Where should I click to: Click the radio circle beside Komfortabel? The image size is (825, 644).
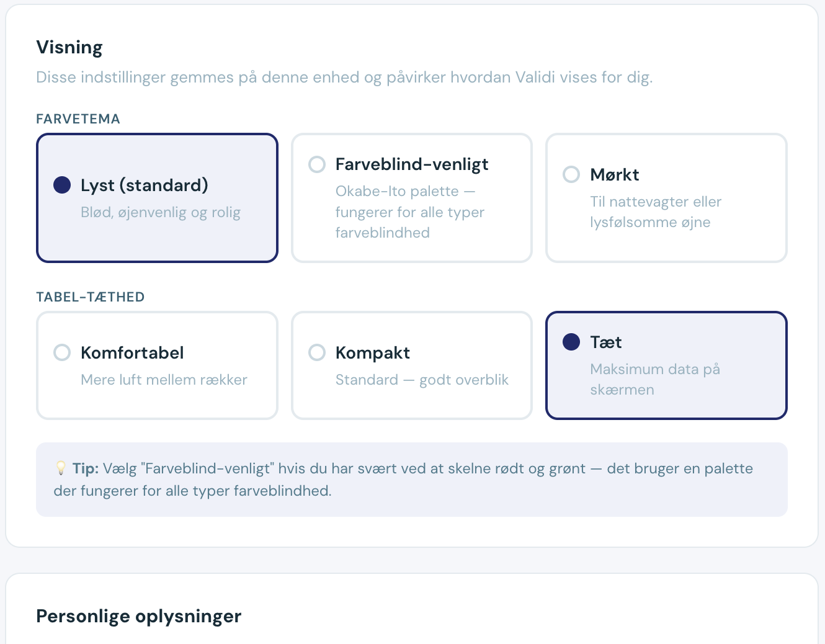(x=62, y=352)
